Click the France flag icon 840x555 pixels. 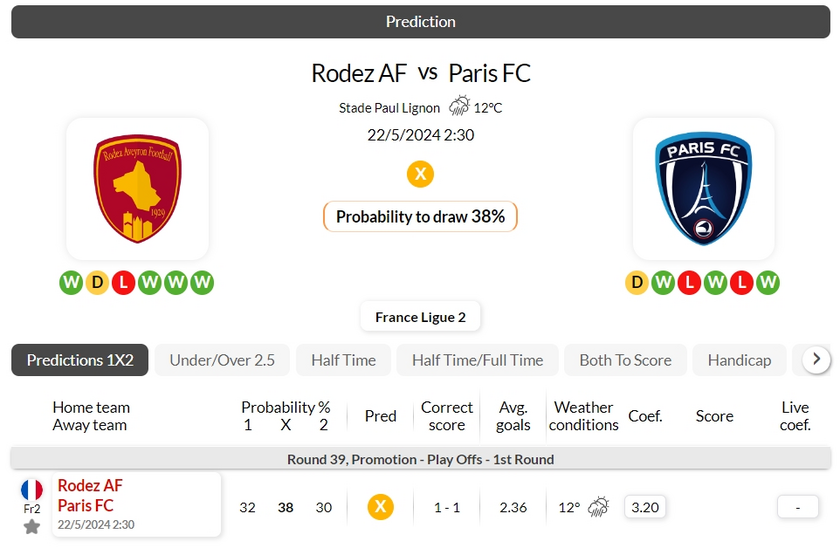click(32, 490)
